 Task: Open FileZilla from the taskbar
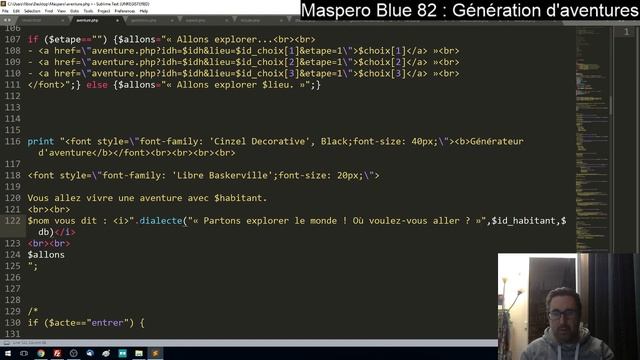click(x=57, y=353)
